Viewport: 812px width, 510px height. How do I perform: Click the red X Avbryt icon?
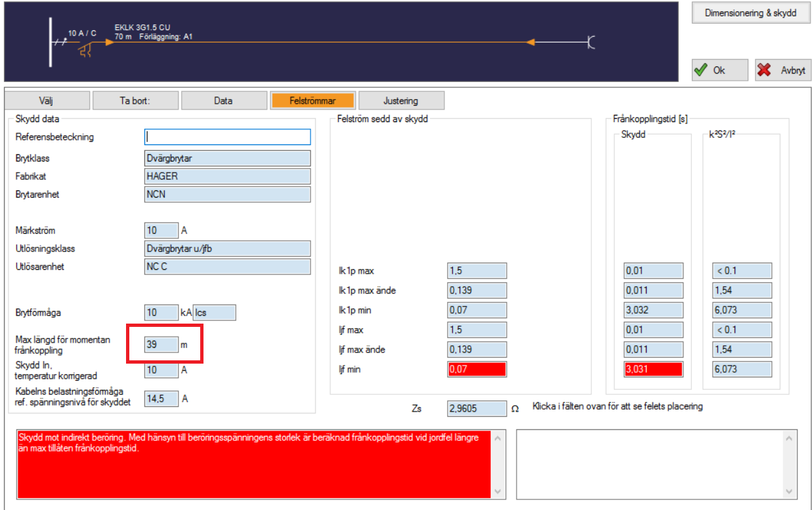[x=764, y=70]
